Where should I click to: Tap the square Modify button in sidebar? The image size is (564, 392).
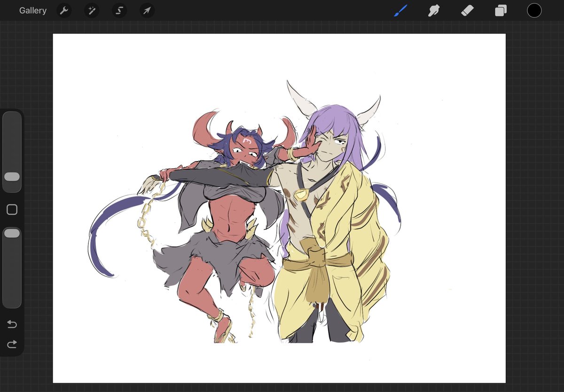coord(12,210)
